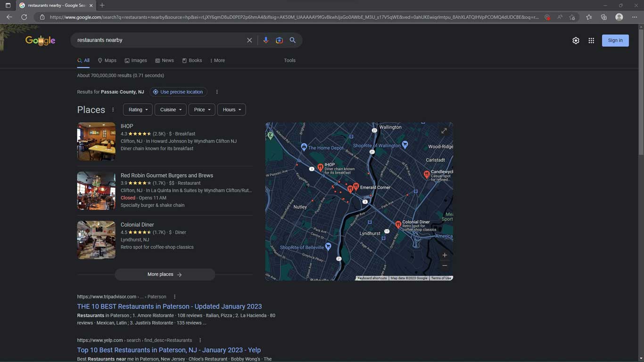Open Google settings gear
This screenshot has height=362, width=644.
576,41
